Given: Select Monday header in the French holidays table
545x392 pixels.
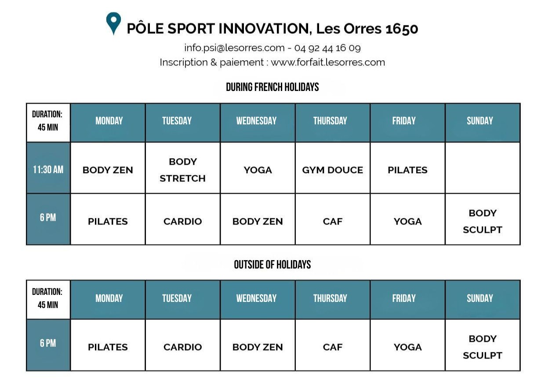Looking at the screenshot, I should (109, 121).
